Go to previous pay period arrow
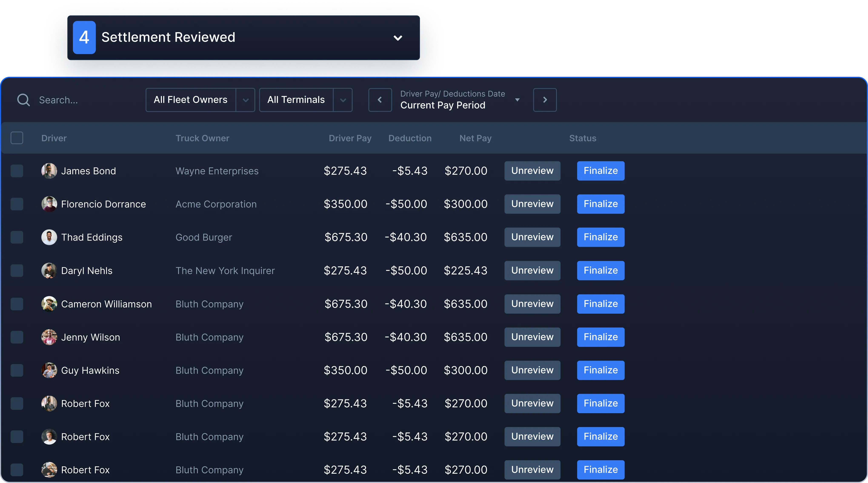Screen dimensions: 868x483 coord(380,100)
